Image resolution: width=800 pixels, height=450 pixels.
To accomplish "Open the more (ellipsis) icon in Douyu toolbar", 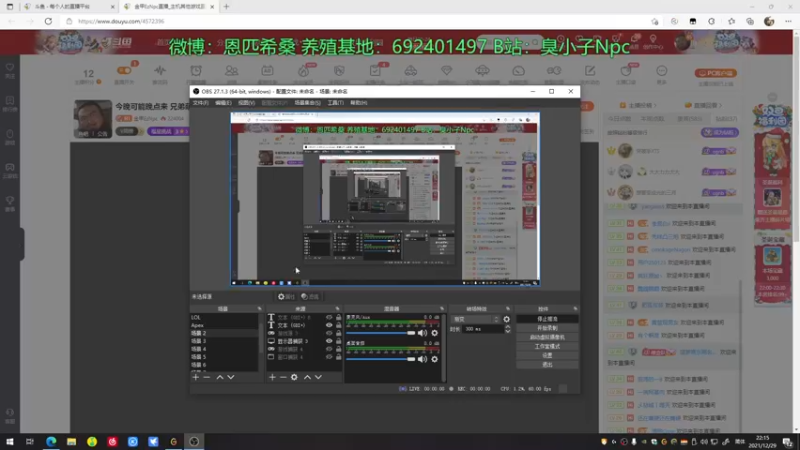I will (662, 71).
